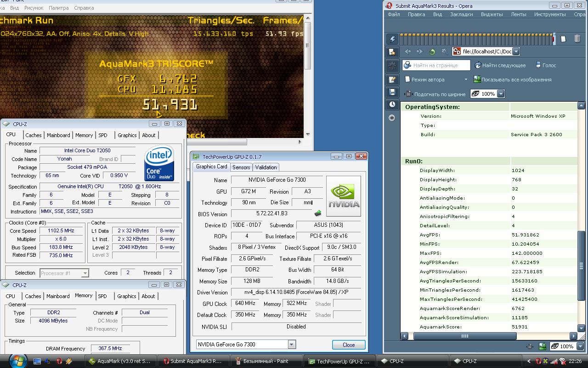Open Opera's notes panel icon

pos(392,79)
